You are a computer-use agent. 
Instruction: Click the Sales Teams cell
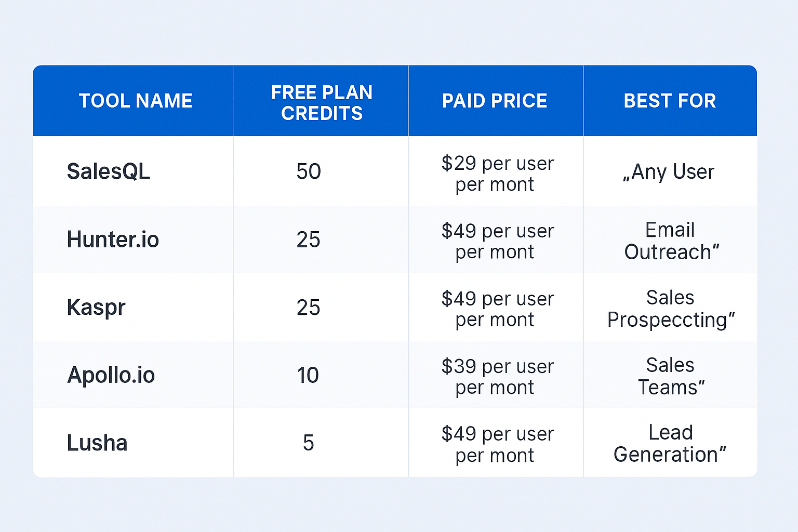click(671, 376)
